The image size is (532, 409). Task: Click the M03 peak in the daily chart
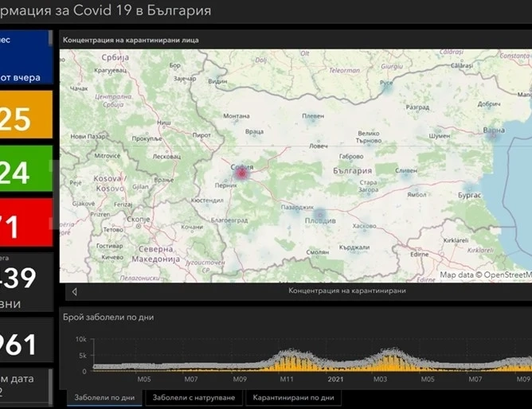(x=391, y=359)
